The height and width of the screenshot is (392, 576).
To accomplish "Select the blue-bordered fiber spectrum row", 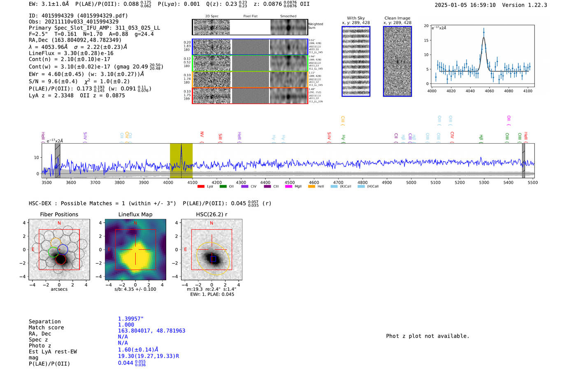I will [250, 47].
